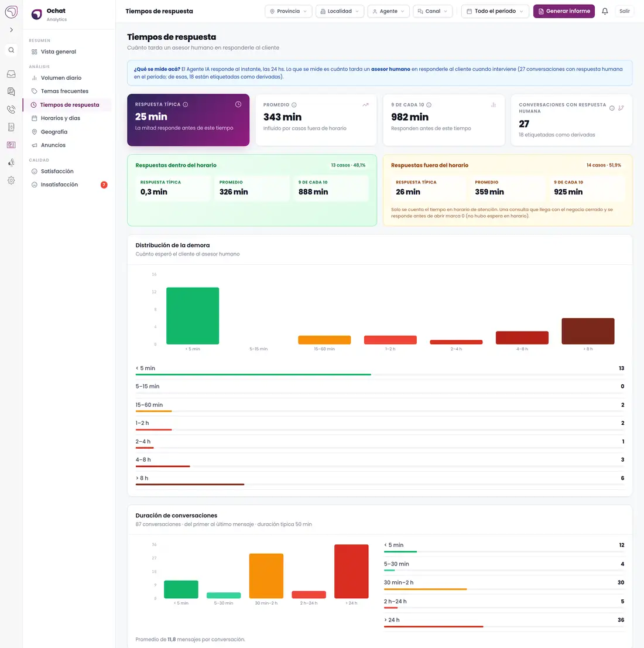Click the branch icon on the Conversaciones card
Image resolution: width=644 pixels, height=648 pixels.
tap(621, 108)
